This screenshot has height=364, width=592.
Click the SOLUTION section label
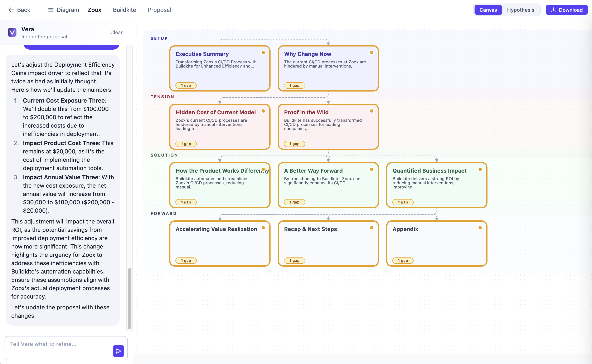point(164,155)
